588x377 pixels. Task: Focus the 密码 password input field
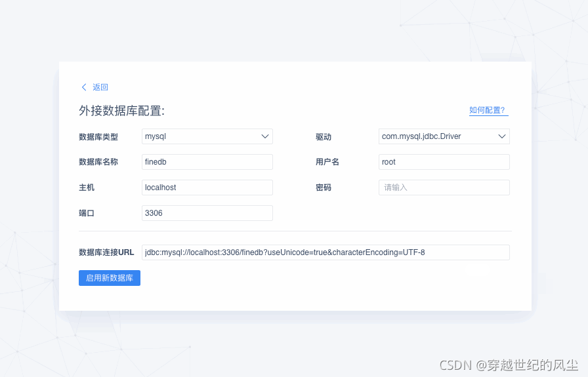(x=444, y=188)
